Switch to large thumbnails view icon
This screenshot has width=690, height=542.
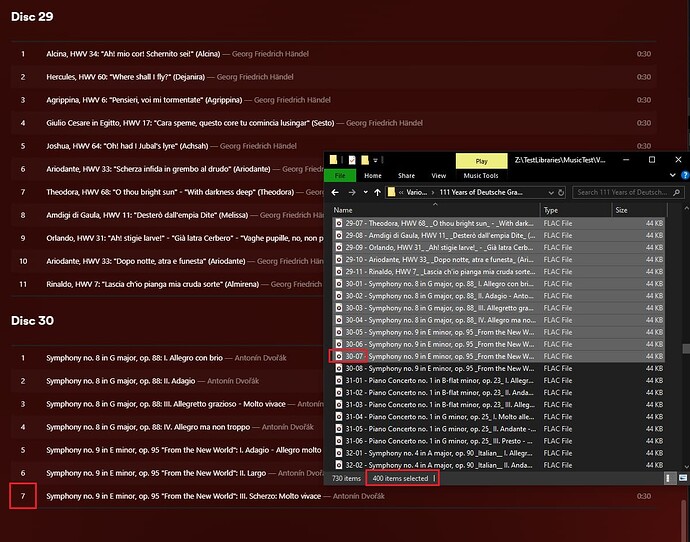click(x=683, y=478)
